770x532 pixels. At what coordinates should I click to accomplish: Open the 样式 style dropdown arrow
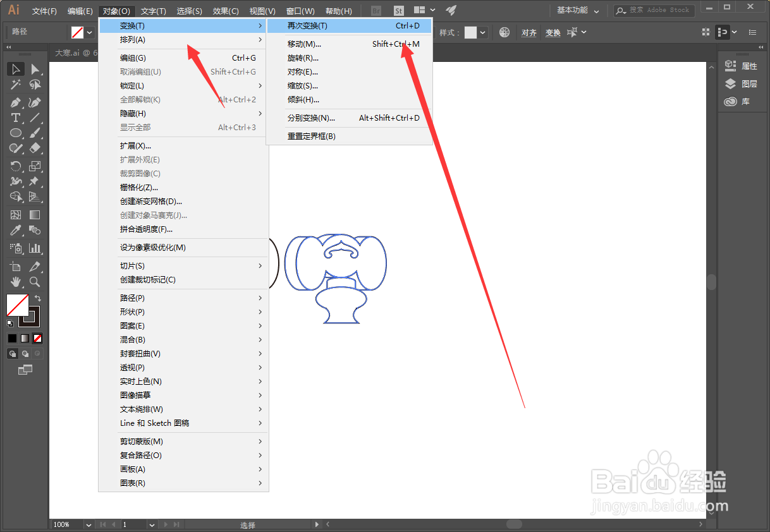pos(484,32)
